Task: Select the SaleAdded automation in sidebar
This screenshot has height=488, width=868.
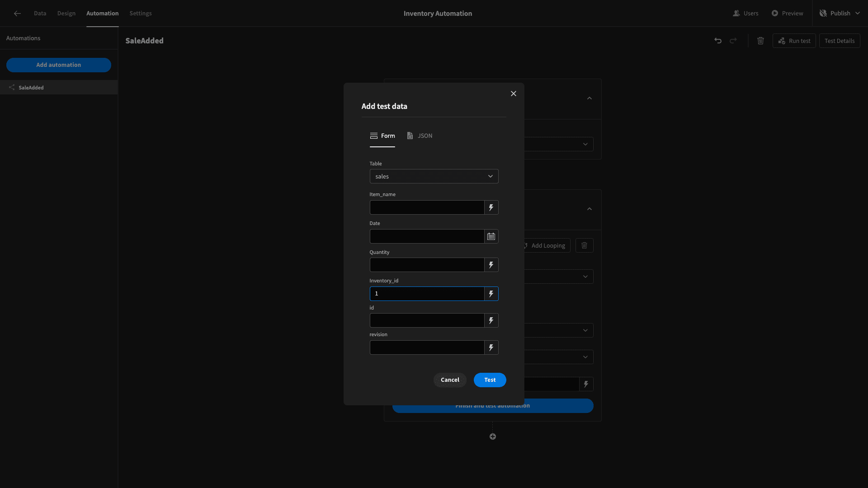Action: point(59,88)
